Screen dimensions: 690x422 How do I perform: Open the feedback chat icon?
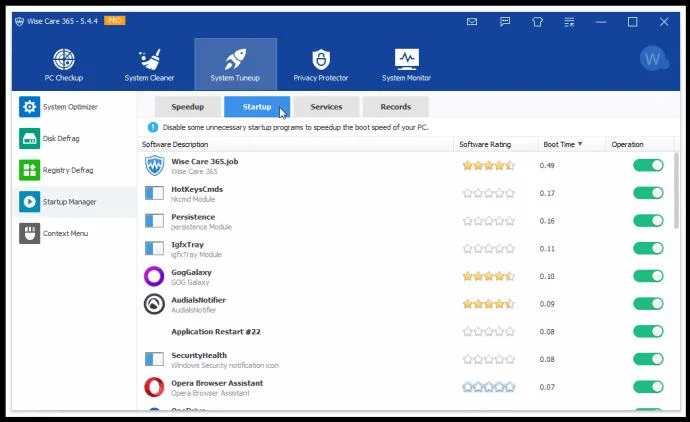click(505, 22)
